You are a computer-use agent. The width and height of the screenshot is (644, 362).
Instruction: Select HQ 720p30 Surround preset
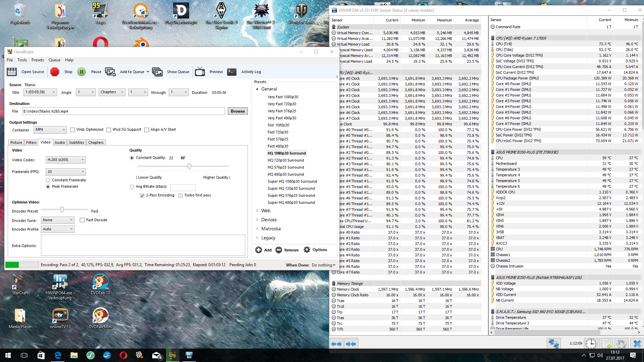point(285,160)
